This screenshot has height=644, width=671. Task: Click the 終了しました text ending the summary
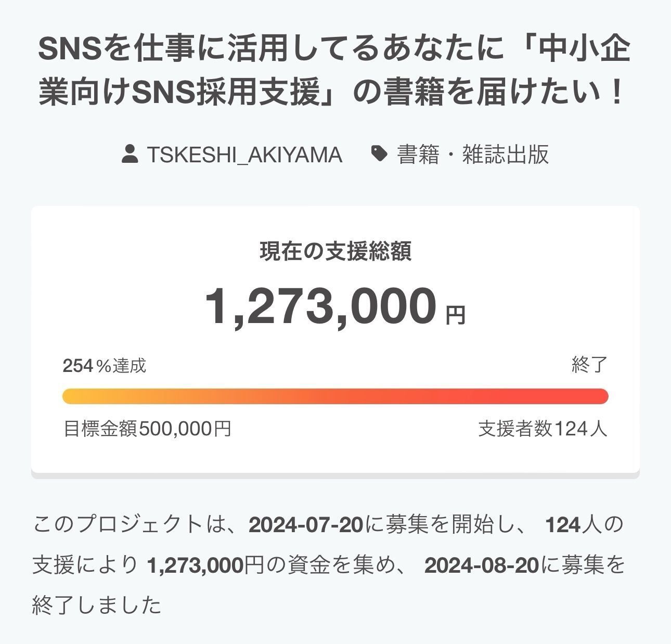point(97,606)
